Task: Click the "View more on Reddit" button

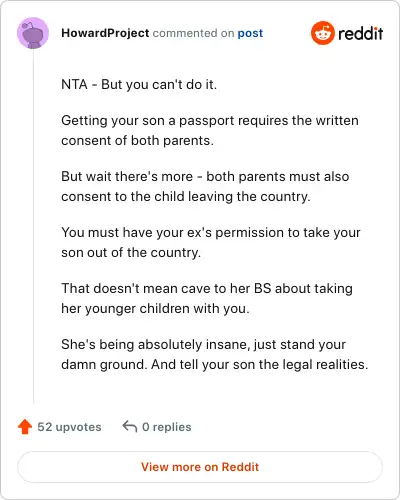Action: (200, 467)
